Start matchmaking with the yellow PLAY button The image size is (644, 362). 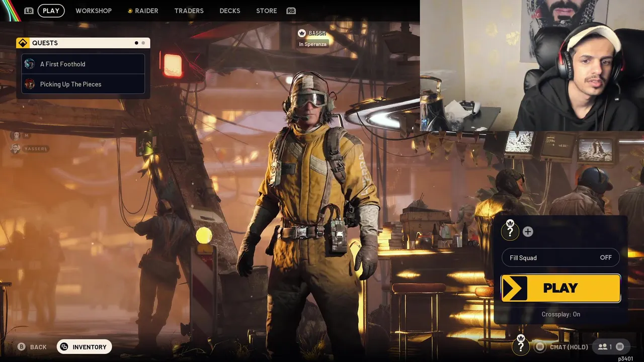[x=560, y=288]
